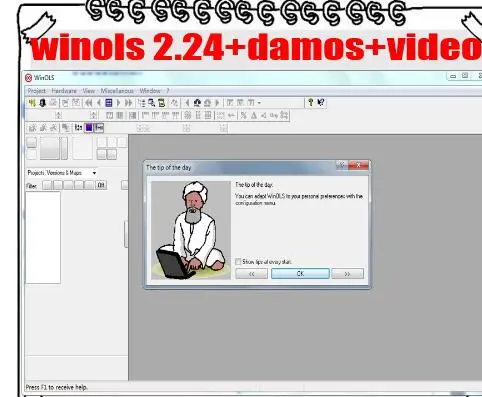Viewport: 482px width, 397px height.
Task: Click the blue grid toolbar icon
Action: point(109,103)
